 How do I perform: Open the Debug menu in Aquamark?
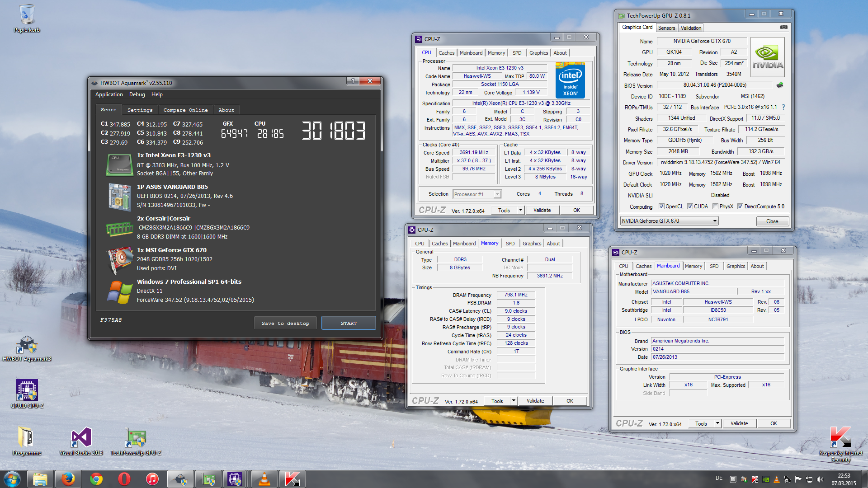point(137,94)
